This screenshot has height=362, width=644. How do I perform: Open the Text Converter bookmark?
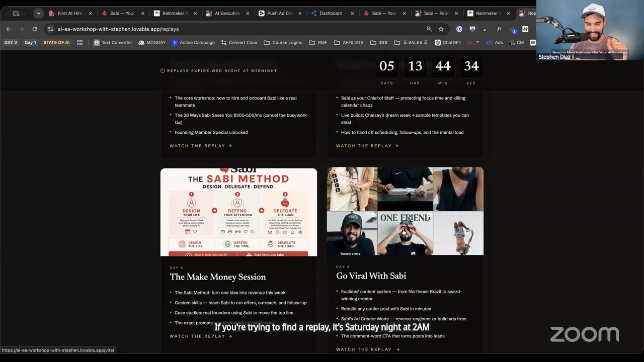coord(113,43)
